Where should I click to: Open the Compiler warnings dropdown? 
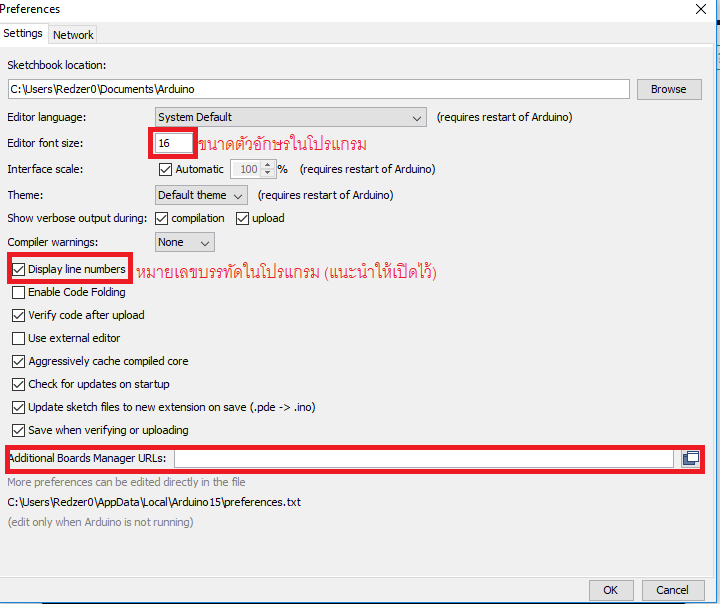pyautogui.click(x=185, y=243)
